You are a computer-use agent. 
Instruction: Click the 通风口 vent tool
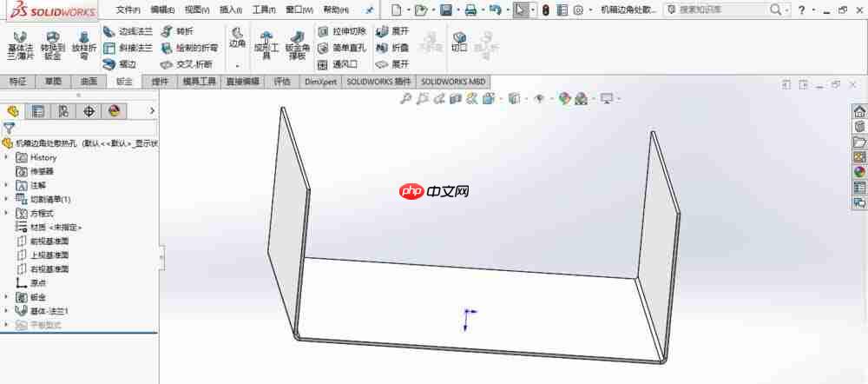(338, 64)
